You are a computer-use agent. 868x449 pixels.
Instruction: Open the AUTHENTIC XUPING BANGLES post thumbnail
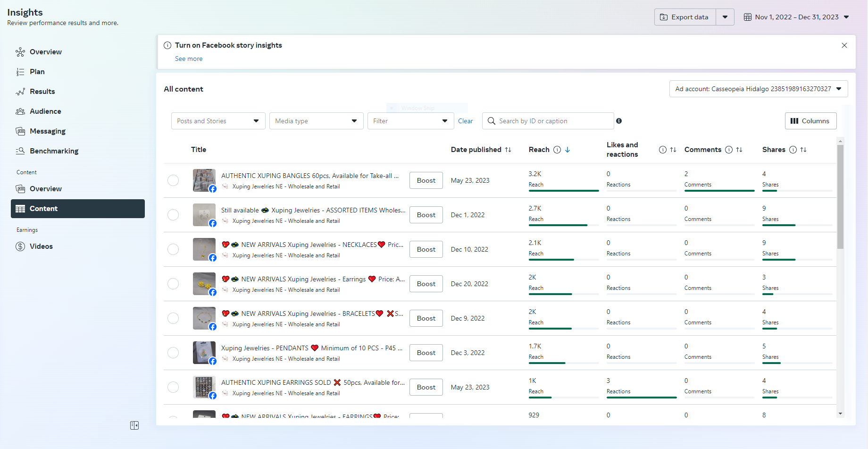[x=204, y=180]
